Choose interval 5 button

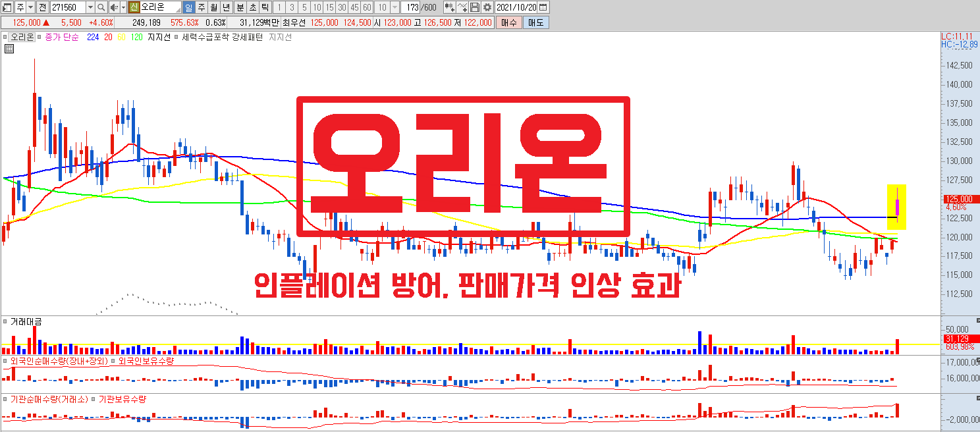[304, 7]
